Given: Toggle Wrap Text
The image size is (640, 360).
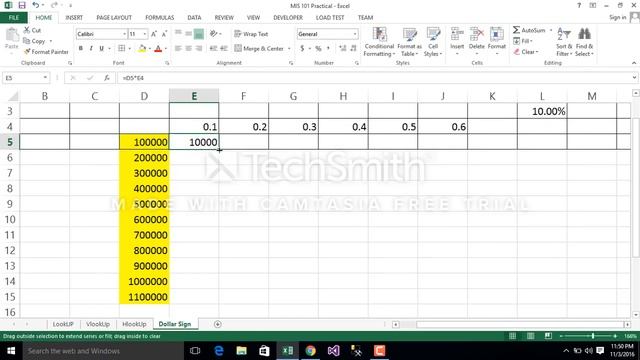Looking at the screenshot, I should pos(251,34).
